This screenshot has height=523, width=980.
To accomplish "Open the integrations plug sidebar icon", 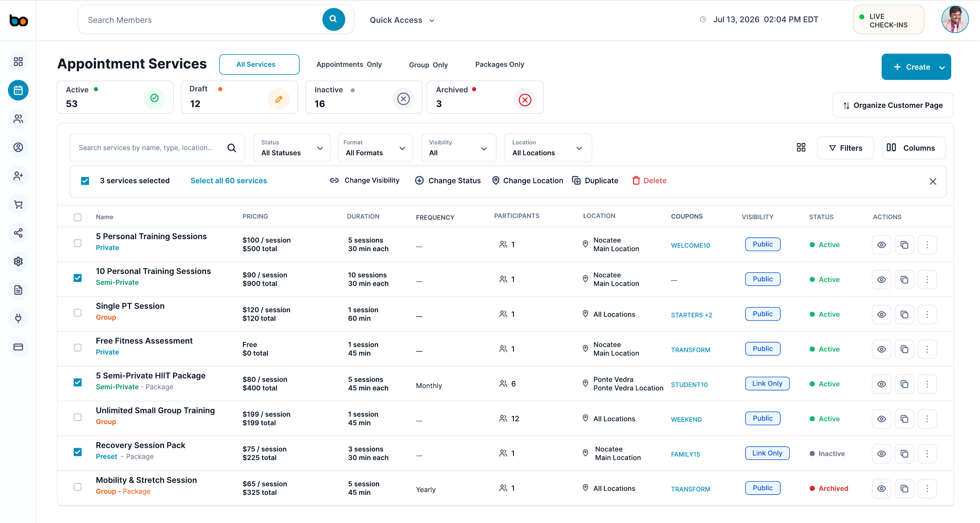I will click(18, 319).
